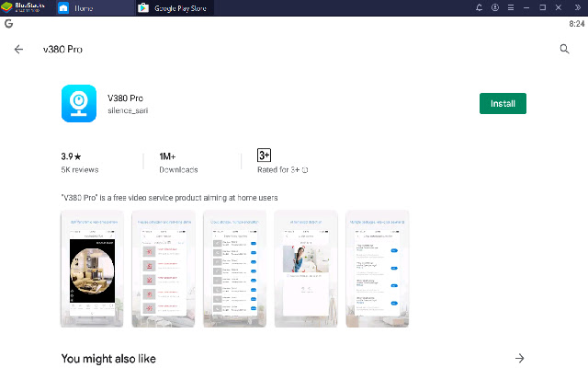This screenshot has height=368, width=588.
Task: Click the app description about home users
Action: pos(169,198)
